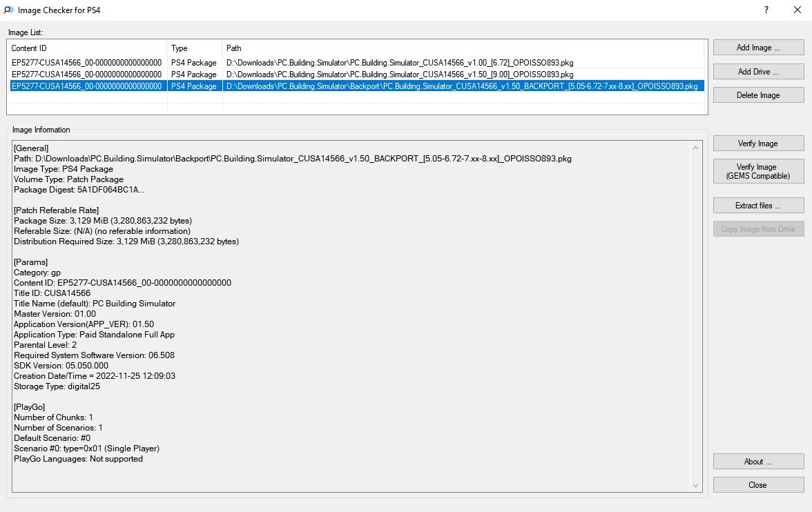Click the 'Distribution Required Size' line
812x512 pixels.
(x=126, y=242)
